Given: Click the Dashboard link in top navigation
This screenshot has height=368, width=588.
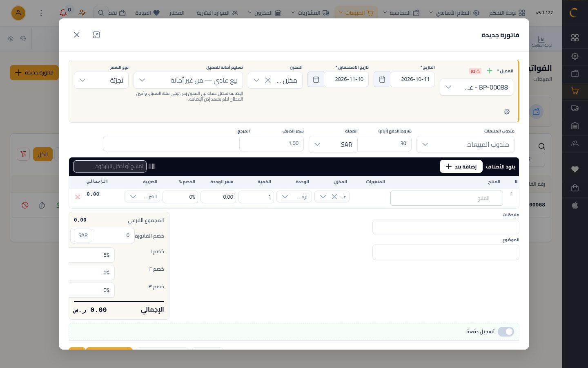Looking at the screenshot, I should (508, 13).
